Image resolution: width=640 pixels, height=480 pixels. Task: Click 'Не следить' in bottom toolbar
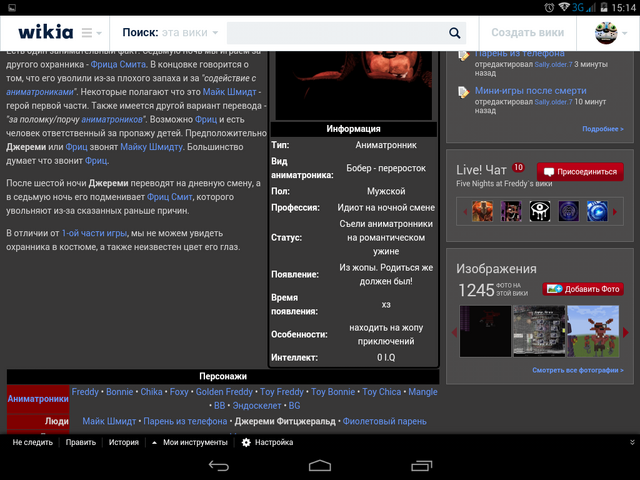(33, 442)
